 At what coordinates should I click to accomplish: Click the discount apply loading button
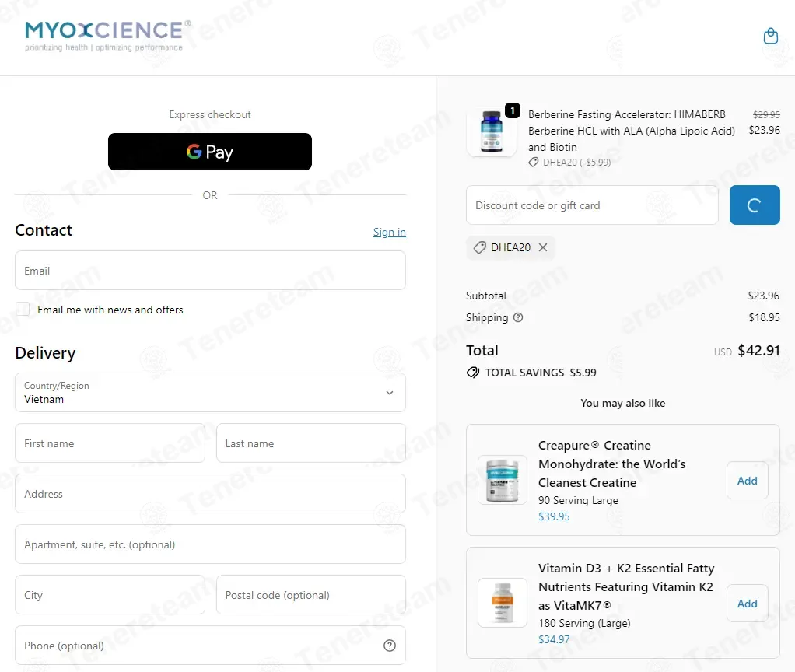[x=755, y=205]
